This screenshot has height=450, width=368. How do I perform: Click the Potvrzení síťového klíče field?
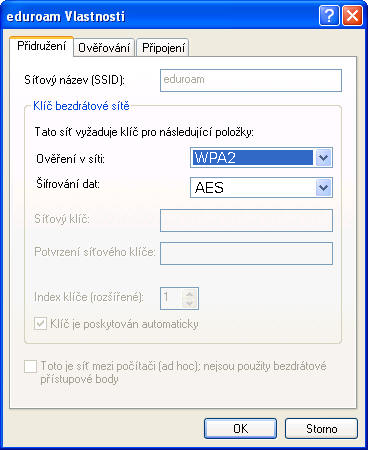click(246, 253)
